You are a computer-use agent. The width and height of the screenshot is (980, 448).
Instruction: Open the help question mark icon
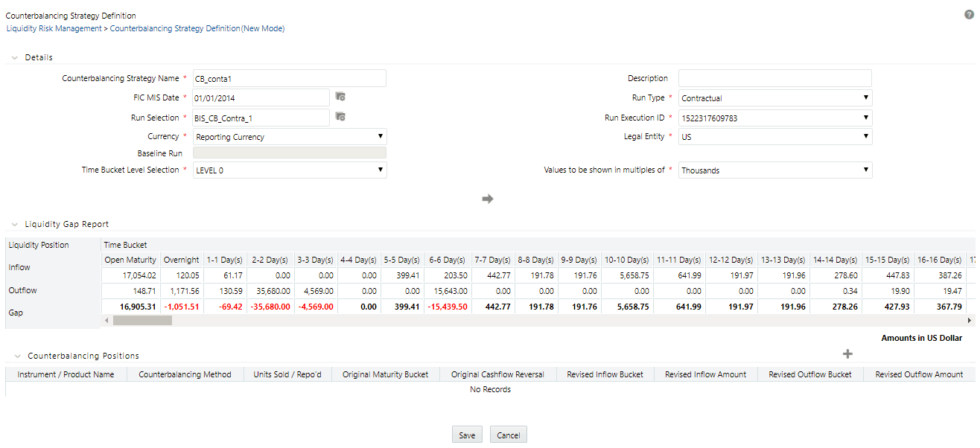pos(969,15)
